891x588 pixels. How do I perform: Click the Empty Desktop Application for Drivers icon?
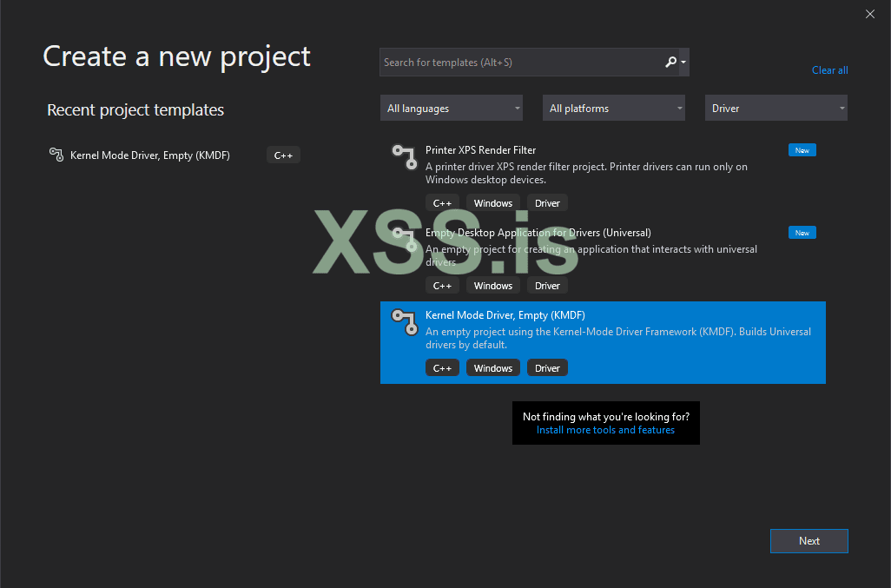tap(405, 239)
